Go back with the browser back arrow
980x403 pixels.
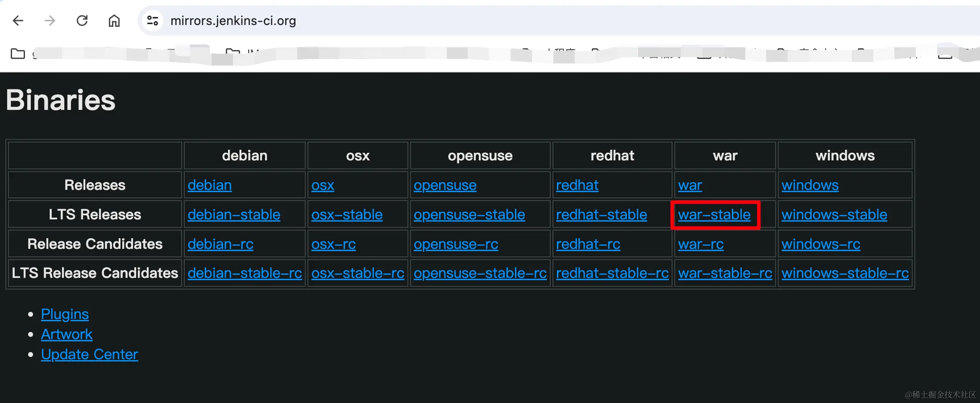(x=18, y=21)
